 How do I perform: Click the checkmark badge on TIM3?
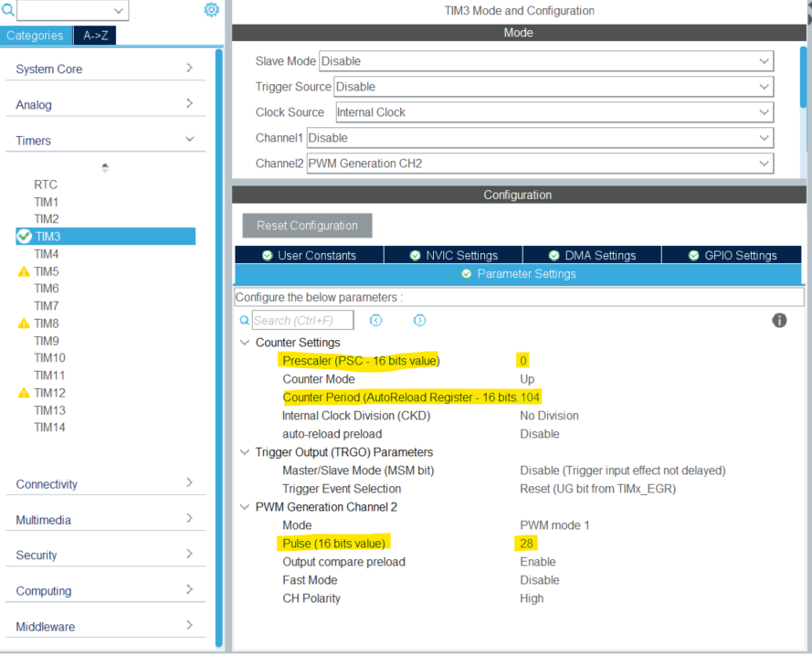26,236
